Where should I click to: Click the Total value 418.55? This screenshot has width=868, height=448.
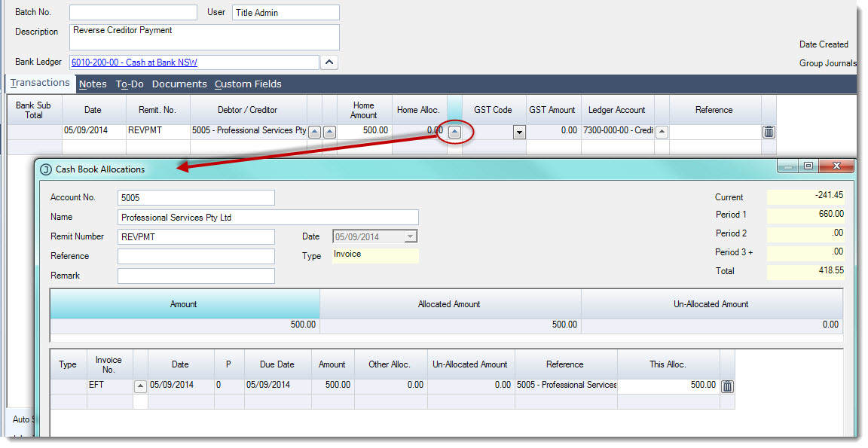[x=805, y=272]
